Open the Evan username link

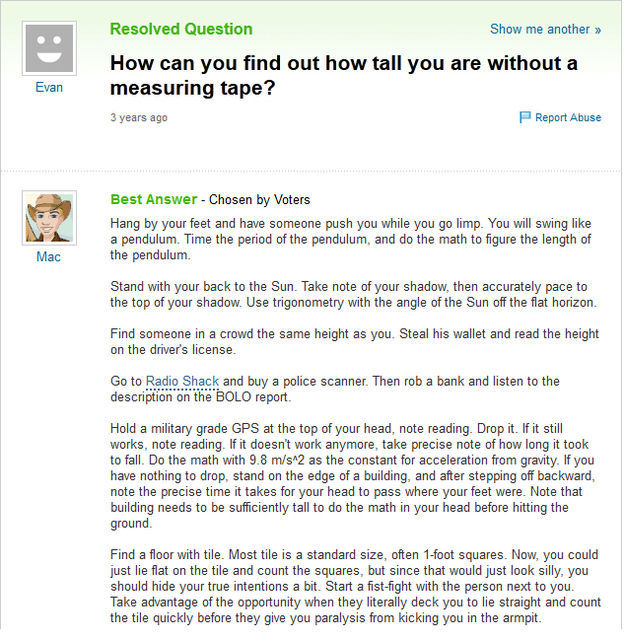tap(48, 87)
